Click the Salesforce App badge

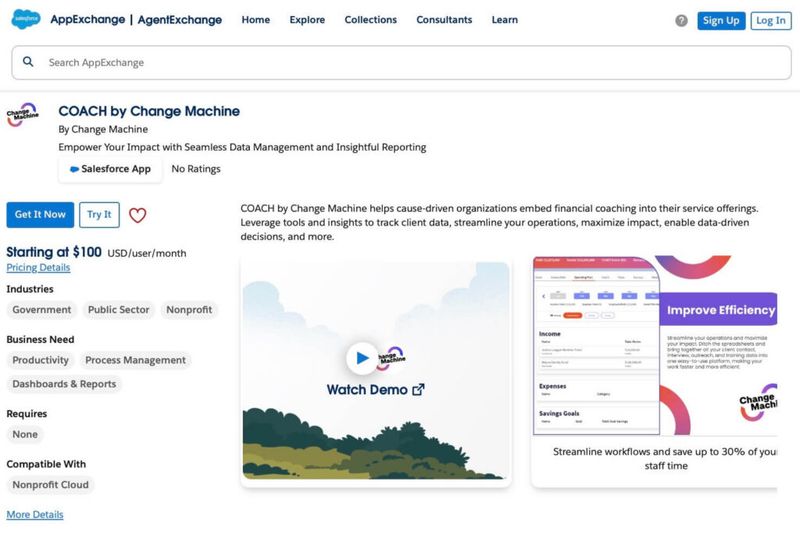(x=110, y=169)
